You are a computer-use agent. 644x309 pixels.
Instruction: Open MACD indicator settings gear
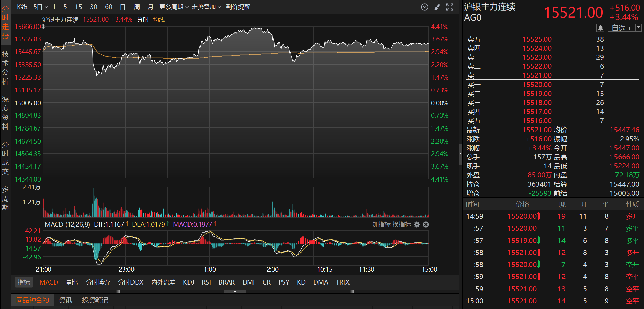[x=417, y=224]
